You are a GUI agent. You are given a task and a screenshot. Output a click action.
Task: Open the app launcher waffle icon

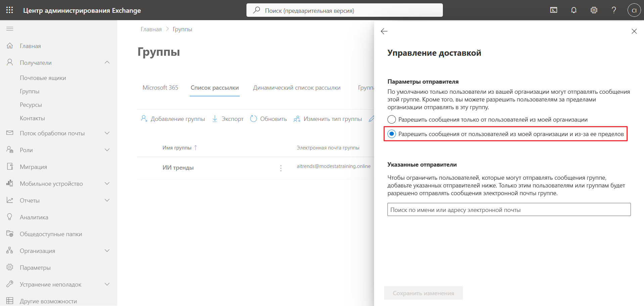[10, 10]
